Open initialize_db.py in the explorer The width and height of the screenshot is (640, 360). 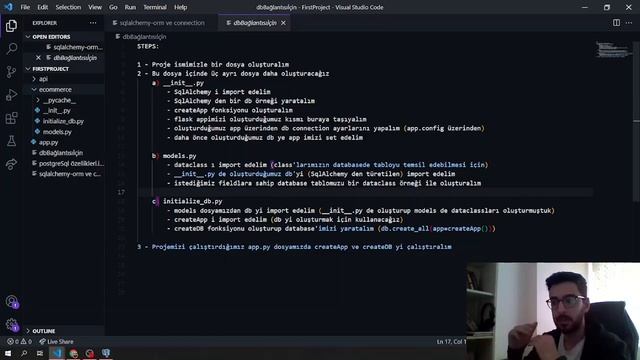pyautogui.click(x=64, y=121)
